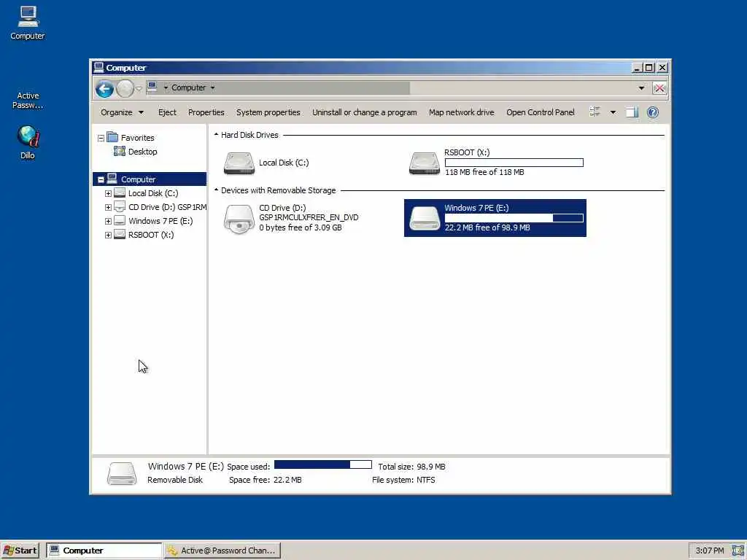747x560 pixels.
Task: Click the 3:07 PM taskbar clock
Action: 709,551
